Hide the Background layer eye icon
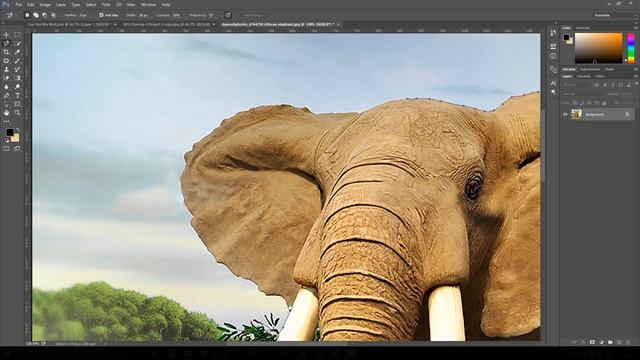 click(x=565, y=115)
